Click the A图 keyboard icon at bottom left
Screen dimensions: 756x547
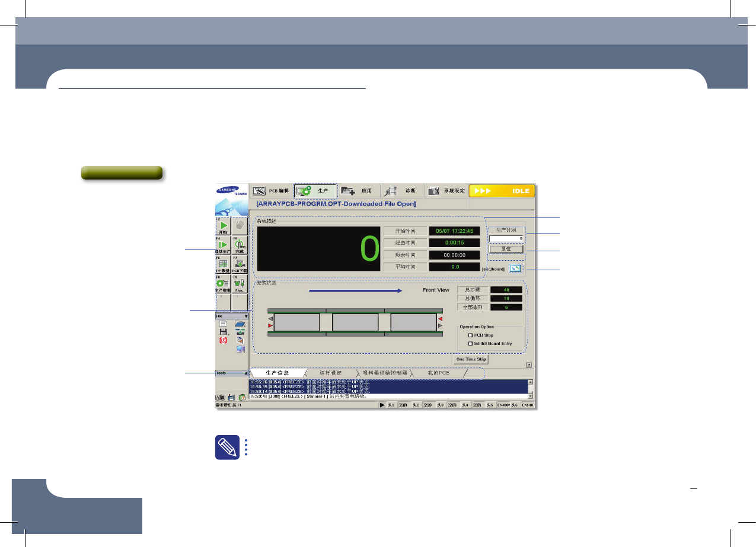click(219, 397)
